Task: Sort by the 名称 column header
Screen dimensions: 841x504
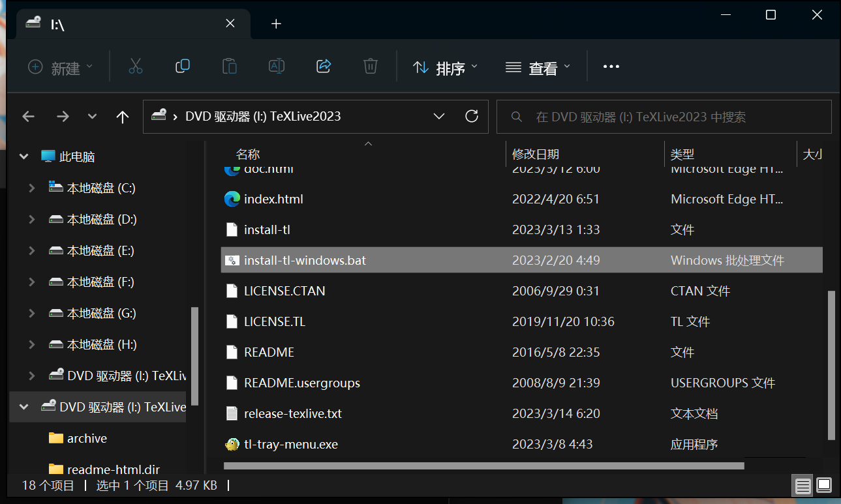Action: coord(248,155)
